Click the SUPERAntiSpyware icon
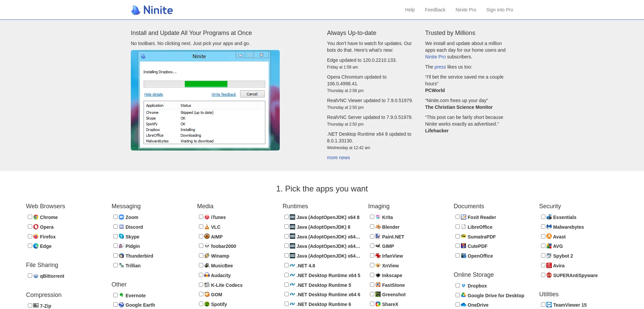The width and height of the screenshot is (644, 309). 549,275
